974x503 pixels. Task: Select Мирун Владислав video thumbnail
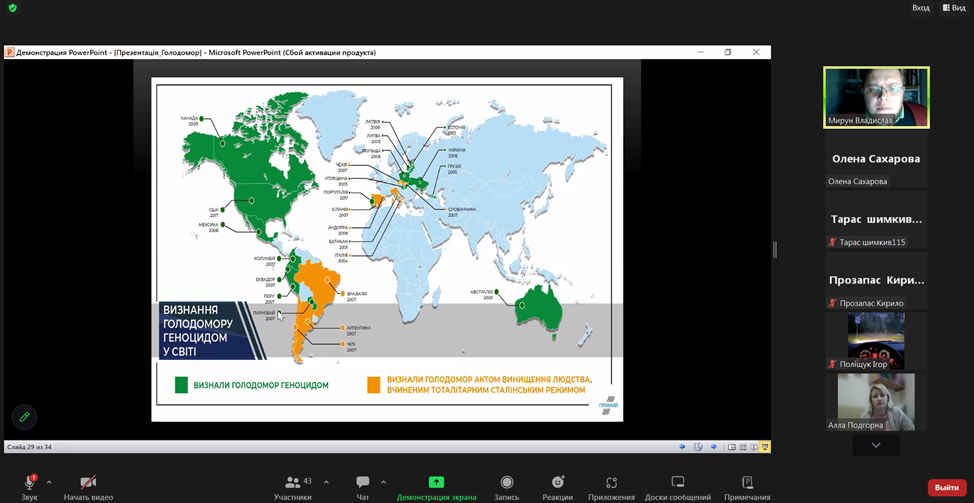(876, 97)
